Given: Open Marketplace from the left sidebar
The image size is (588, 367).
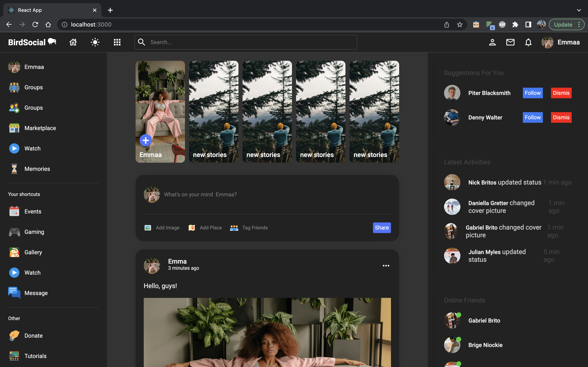Looking at the screenshot, I should pyautogui.click(x=40, y=128).
